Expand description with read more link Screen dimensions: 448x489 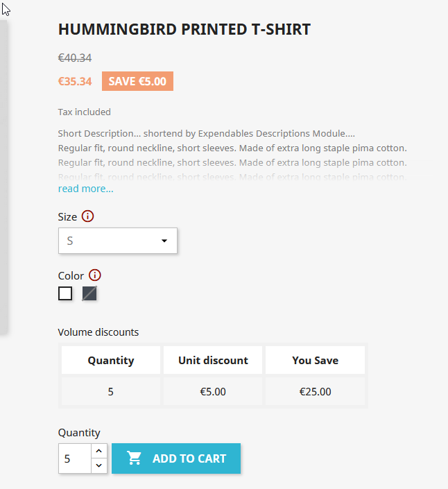pyautogui.click(x=85, y=189)
